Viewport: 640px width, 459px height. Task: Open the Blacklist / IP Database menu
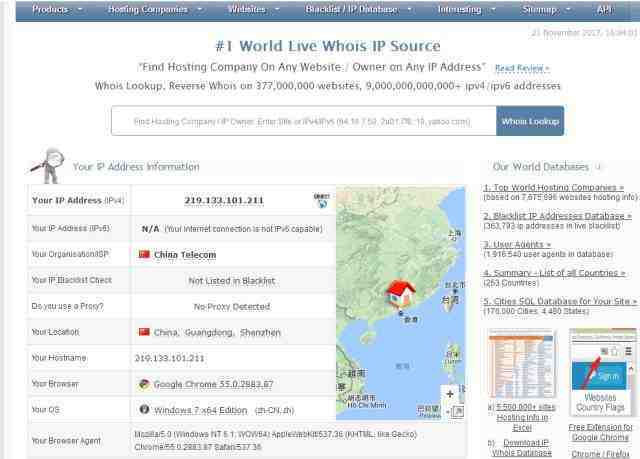pyautogui.click(x=351, y=9)
